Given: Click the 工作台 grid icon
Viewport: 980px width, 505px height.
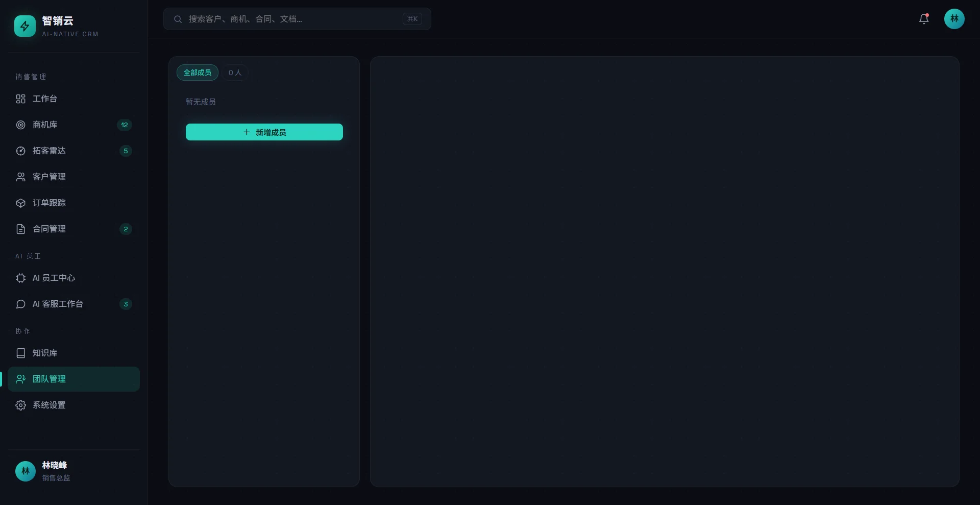Looking at the screenshot, I should 20,99.
